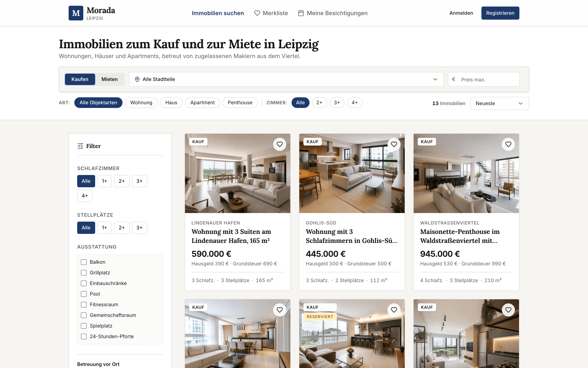
Task: Save the Waldstraßenviertel penthouse with heart icon
Action: coord(508,144)
